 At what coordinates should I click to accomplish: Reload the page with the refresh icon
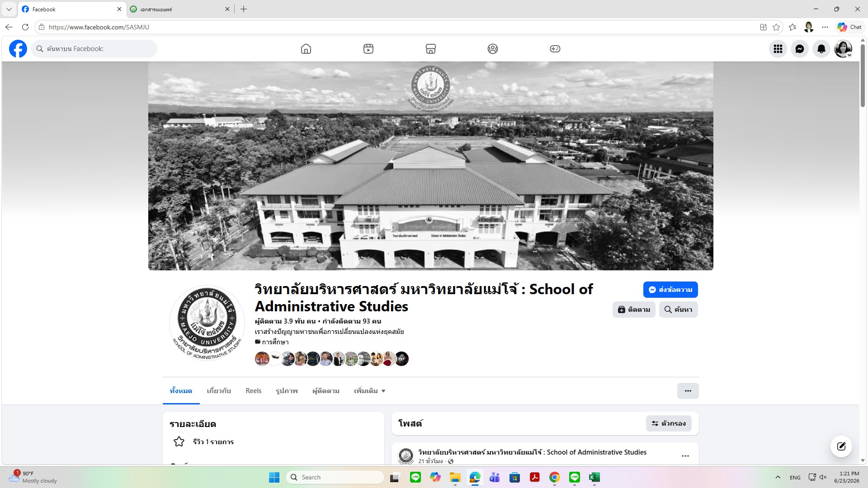[x=25, y=27]
